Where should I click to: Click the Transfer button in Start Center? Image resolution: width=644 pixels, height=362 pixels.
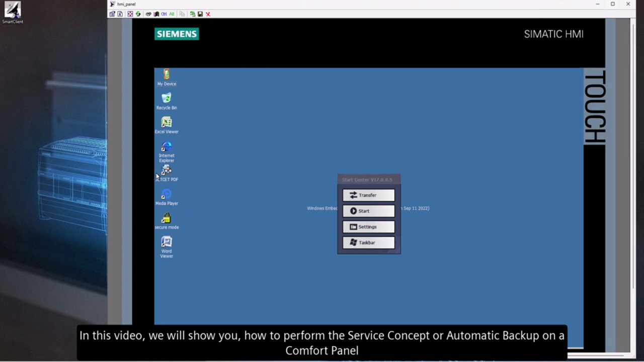(368, 195)
